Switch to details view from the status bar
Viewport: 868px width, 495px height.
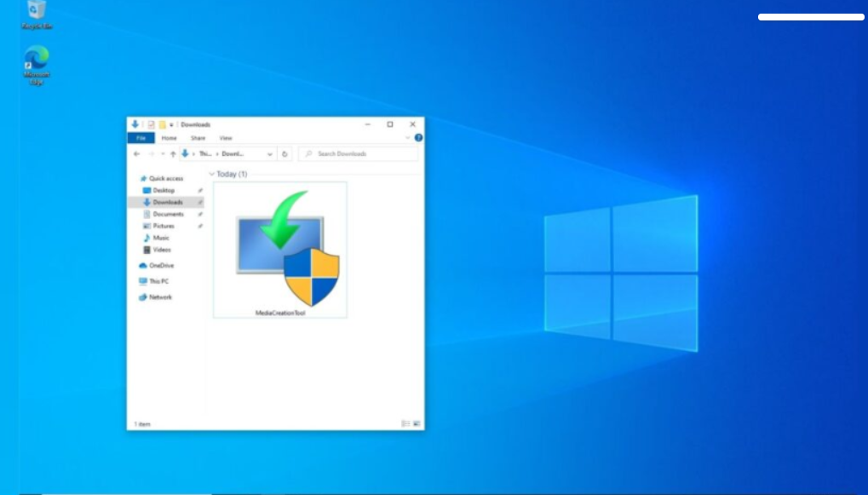(x=405, y=423)
